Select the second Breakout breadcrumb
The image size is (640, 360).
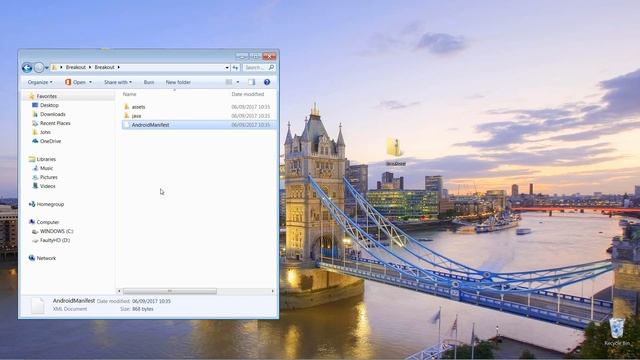(x=104, y=67)
